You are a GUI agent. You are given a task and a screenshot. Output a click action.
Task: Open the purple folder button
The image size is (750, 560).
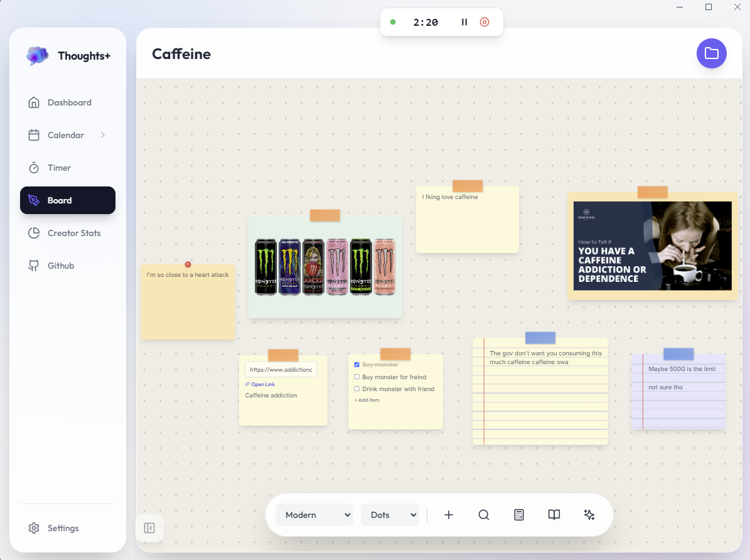712,53
